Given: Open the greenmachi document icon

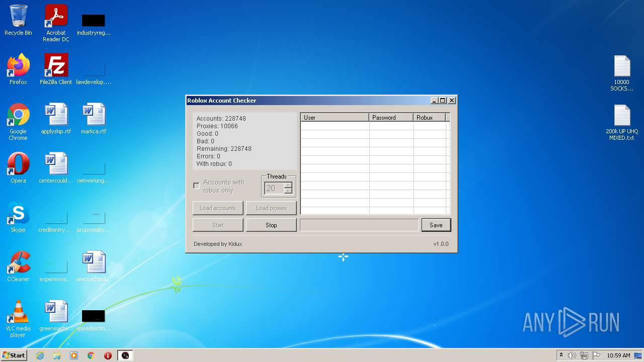Looking at the screenshot, I should pyautogui.click(x=56, y=316).
